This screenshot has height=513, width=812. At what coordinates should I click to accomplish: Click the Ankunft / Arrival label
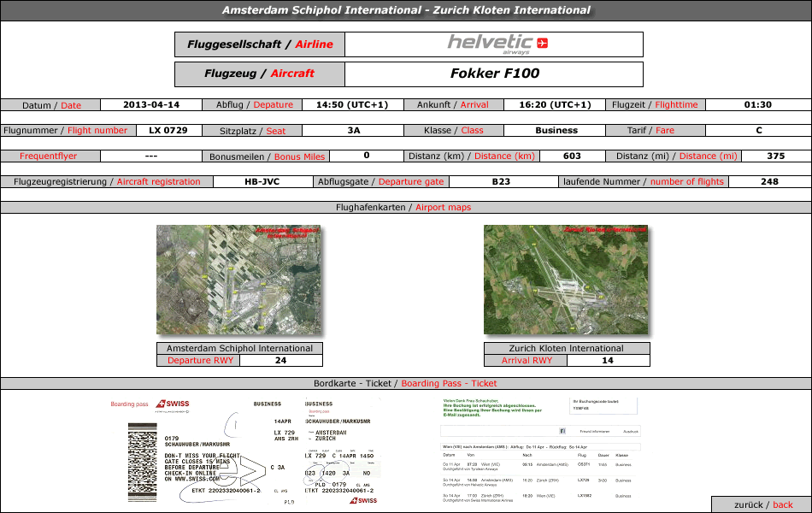click(453, 104)
